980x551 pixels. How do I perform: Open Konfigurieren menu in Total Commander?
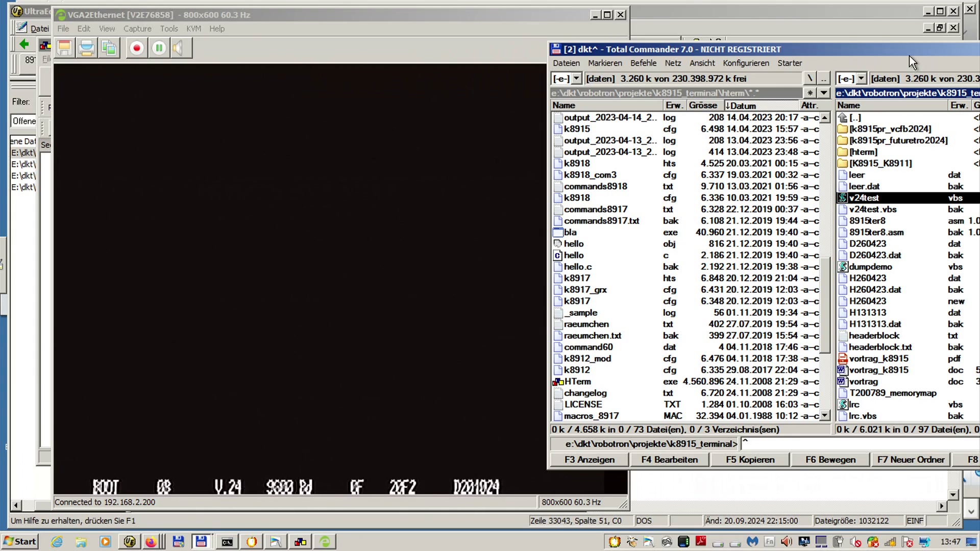746,63
